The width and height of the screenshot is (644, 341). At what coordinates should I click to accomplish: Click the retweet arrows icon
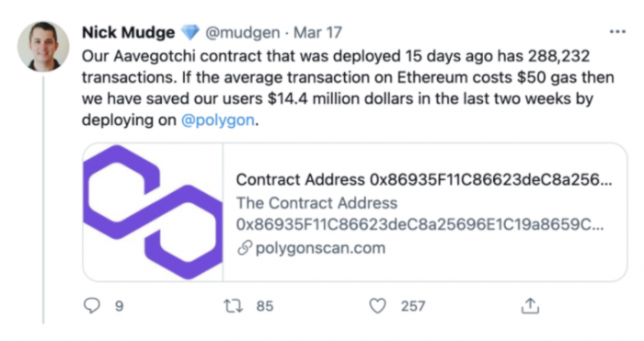tap(233, 306)
